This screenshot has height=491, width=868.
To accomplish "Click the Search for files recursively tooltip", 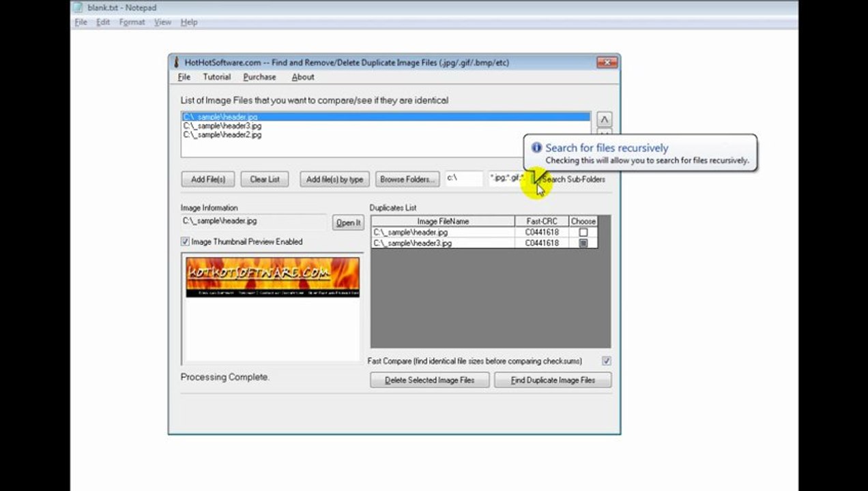I will (x=640, y=153).
